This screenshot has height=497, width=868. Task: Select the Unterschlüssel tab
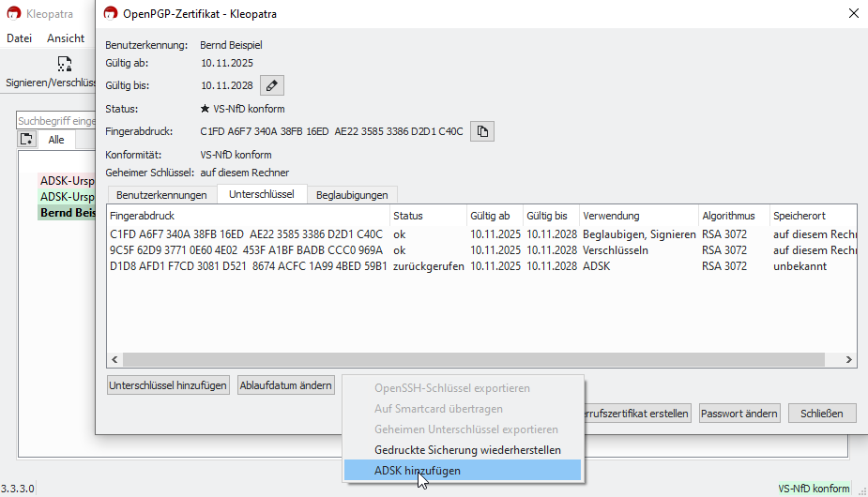[262, 194]
